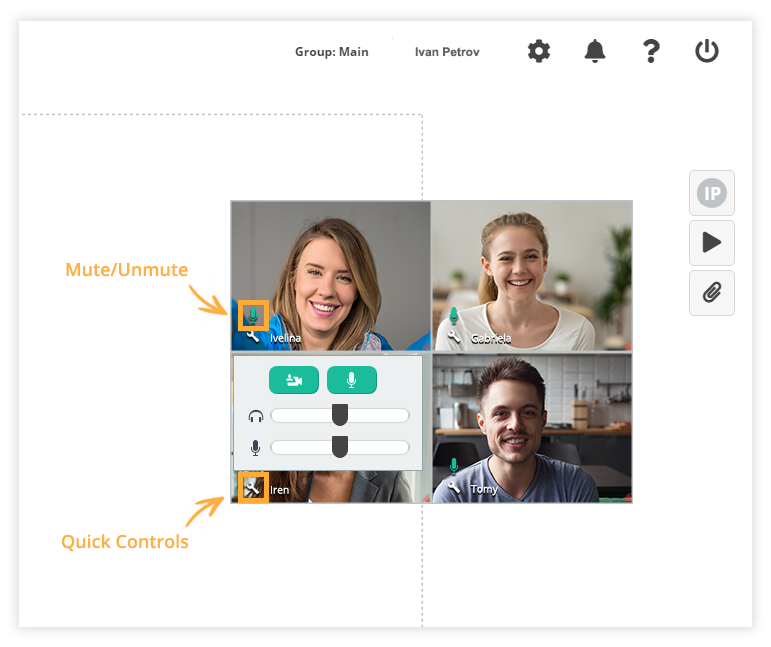
Task: Click the Ivelina name label
Action: tap(285, 338)
